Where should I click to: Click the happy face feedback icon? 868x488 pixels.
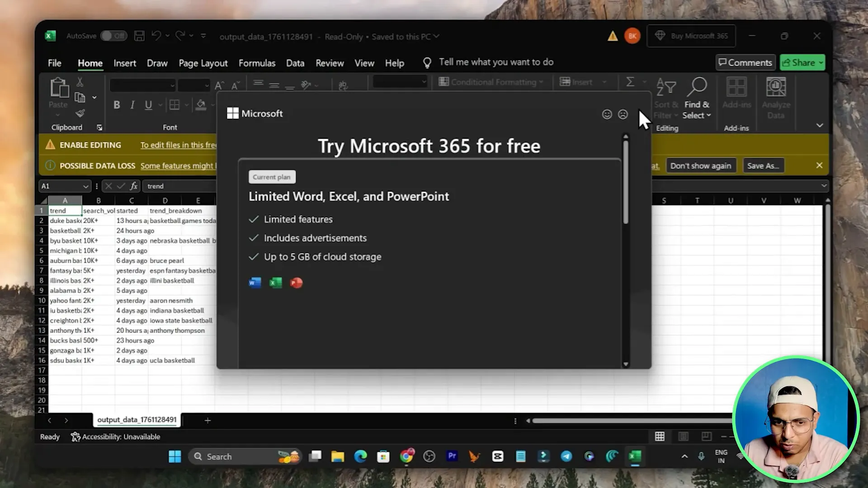(607, 114)
